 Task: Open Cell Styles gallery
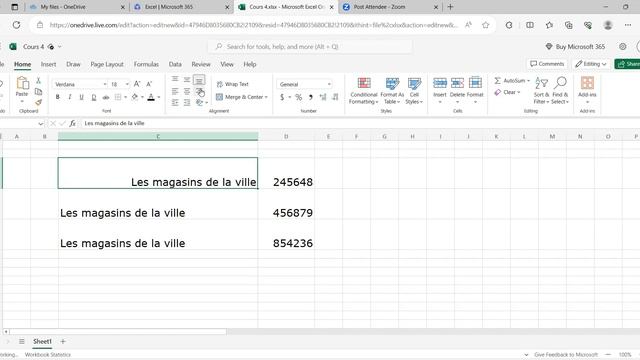414,91
